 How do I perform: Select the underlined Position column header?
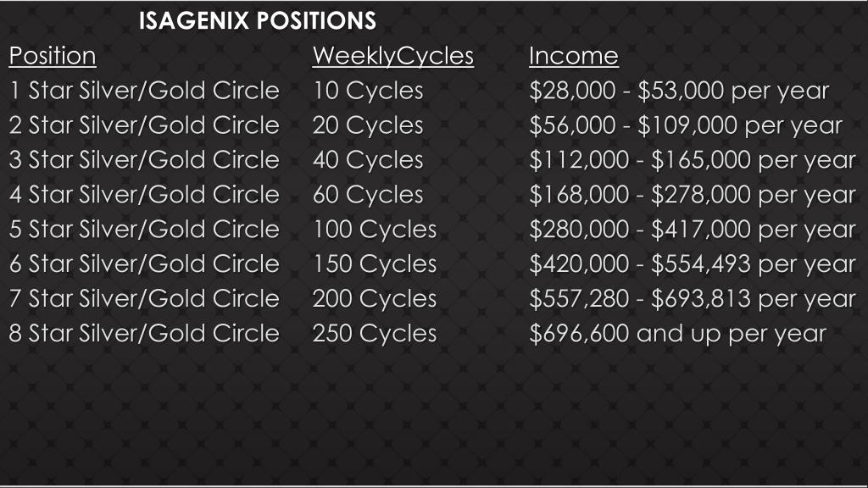click(x=53, y=56)
